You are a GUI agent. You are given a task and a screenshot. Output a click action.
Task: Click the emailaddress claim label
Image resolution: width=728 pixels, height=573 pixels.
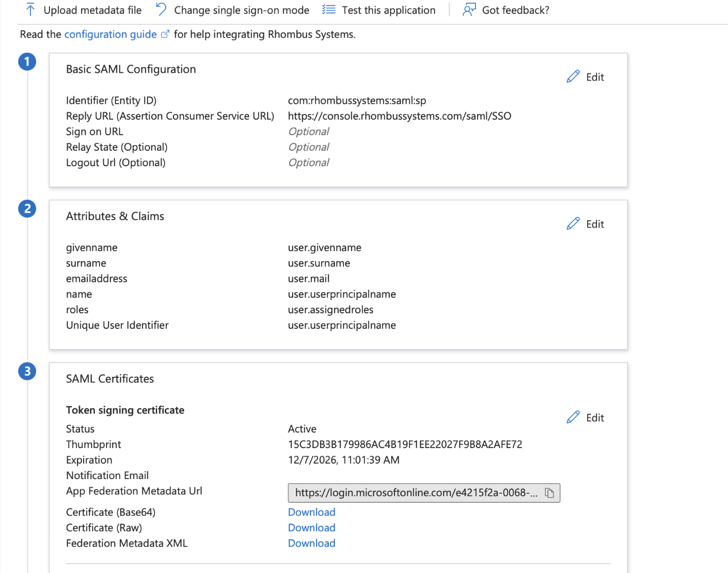coord(97,279)
